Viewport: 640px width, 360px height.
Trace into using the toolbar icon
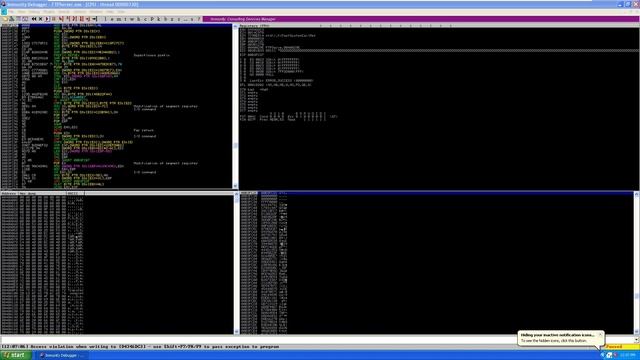pyautogui.click(x=74, y=19)
